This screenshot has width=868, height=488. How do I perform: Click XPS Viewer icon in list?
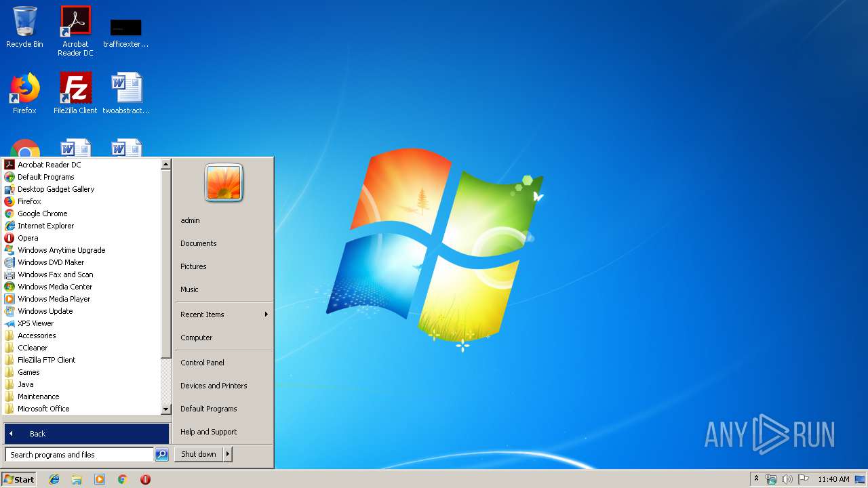click(x=9, y=323)
